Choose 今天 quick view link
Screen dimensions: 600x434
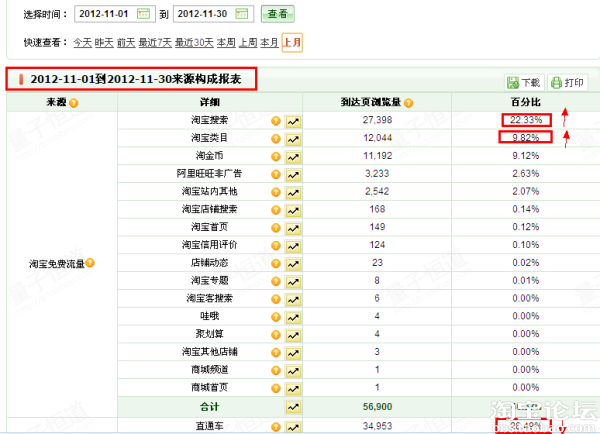(83, 42)
